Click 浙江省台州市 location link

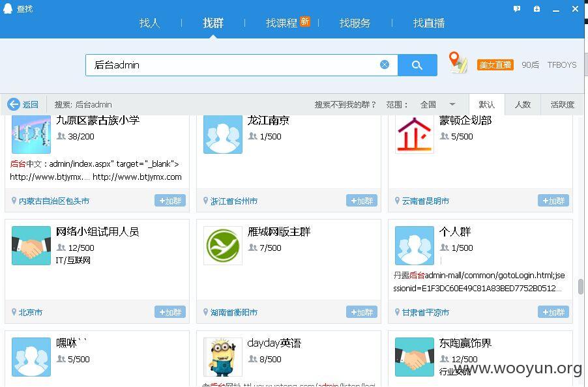tap(233, 201)
